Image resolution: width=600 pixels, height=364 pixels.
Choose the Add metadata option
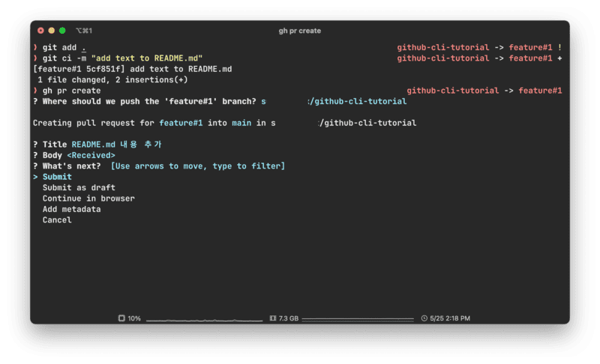pos(71,210)
